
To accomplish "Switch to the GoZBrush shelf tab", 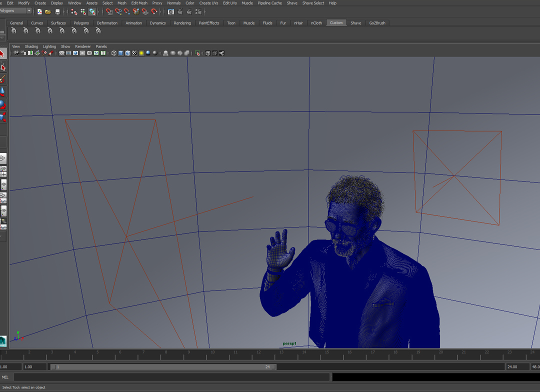I will pyautogui.click(x=377, y=23).
